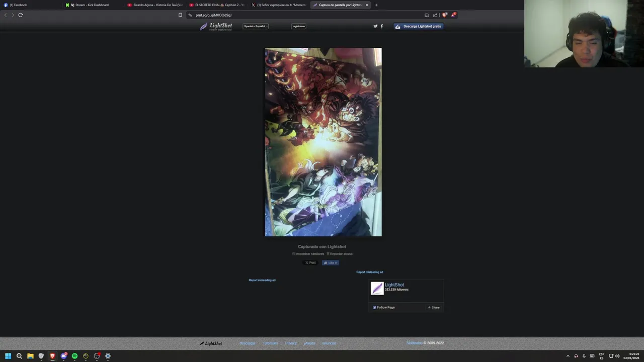Image resolution: width=644 pixels, height=362 pixels.
Task: Open the Spanish - Español language dropdown
Action: 256,26
